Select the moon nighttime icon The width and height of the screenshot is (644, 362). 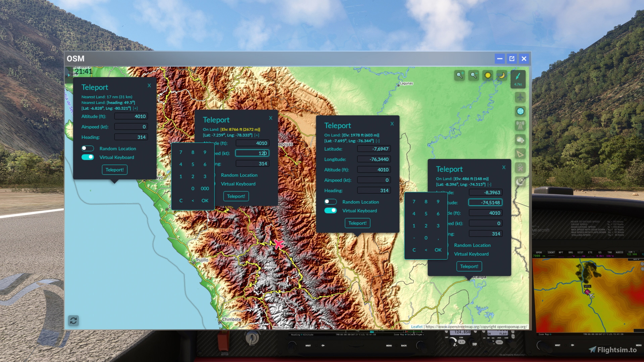coord(501,75)
